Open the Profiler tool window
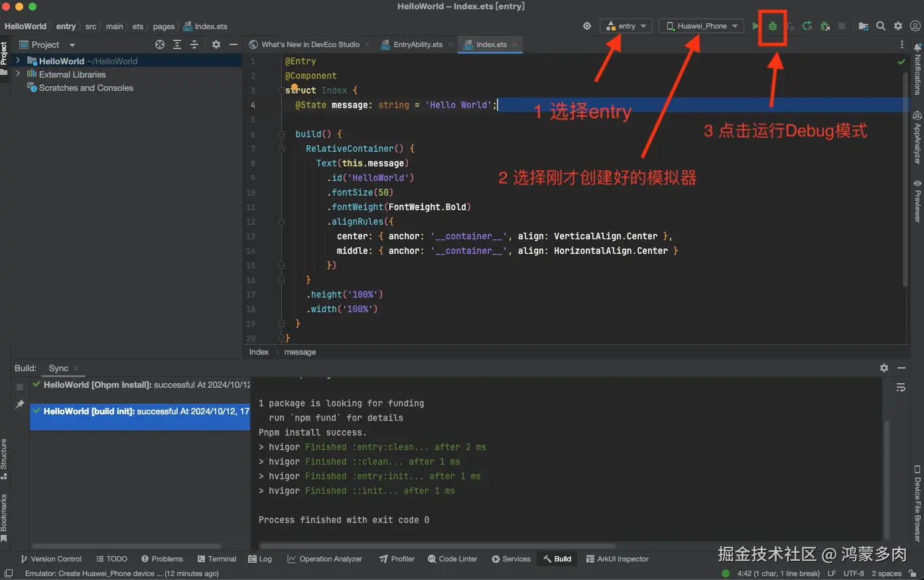924x580 pixels. [x=397, y=559]
